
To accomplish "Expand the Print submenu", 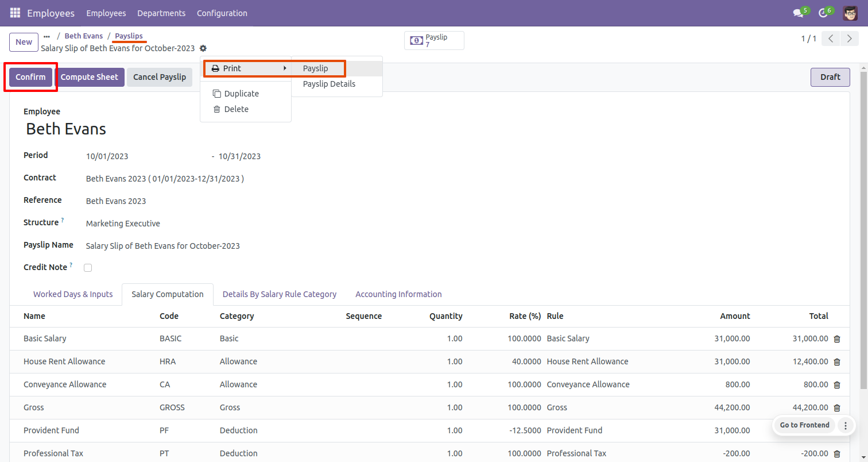I will (x=246, y=68).
